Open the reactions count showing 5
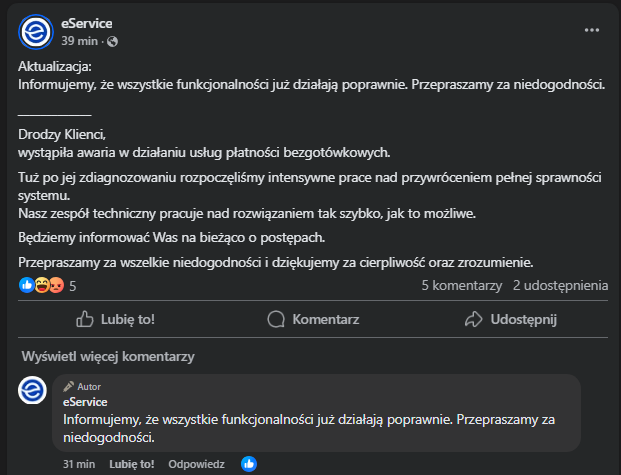Screen dimensions: 621x475 (x=72, y=285)
